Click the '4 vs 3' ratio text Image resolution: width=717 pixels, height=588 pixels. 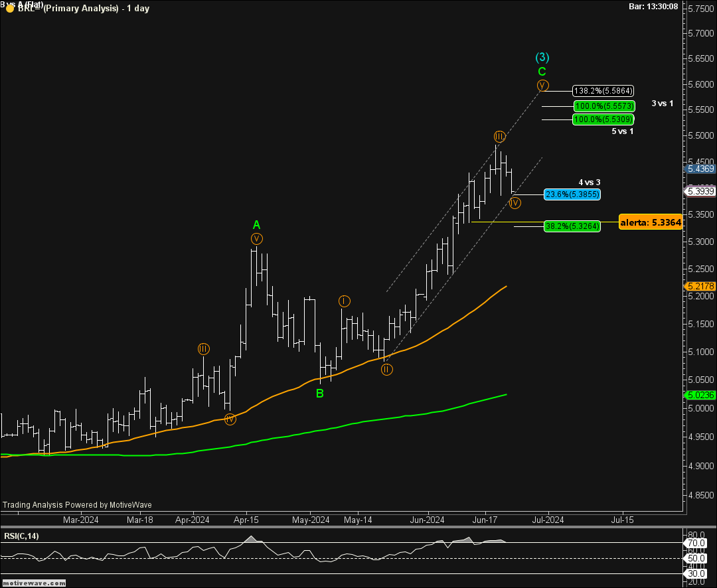[x=589, y=183]
